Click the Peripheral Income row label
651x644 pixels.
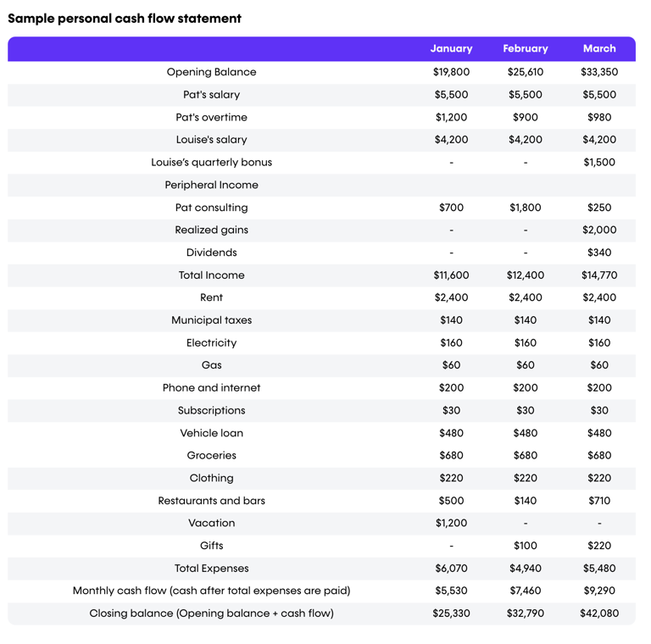[x=211, y=185]
